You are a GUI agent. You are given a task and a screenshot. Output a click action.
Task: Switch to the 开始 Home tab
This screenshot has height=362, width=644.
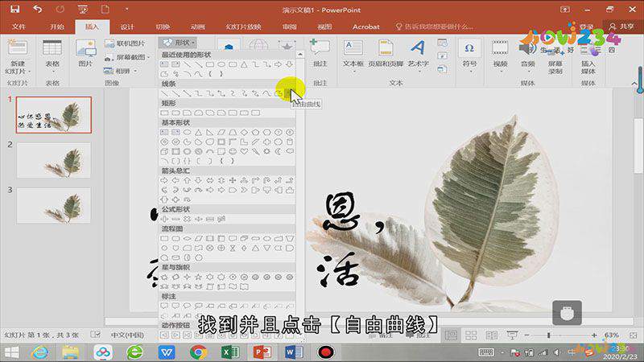56,27
